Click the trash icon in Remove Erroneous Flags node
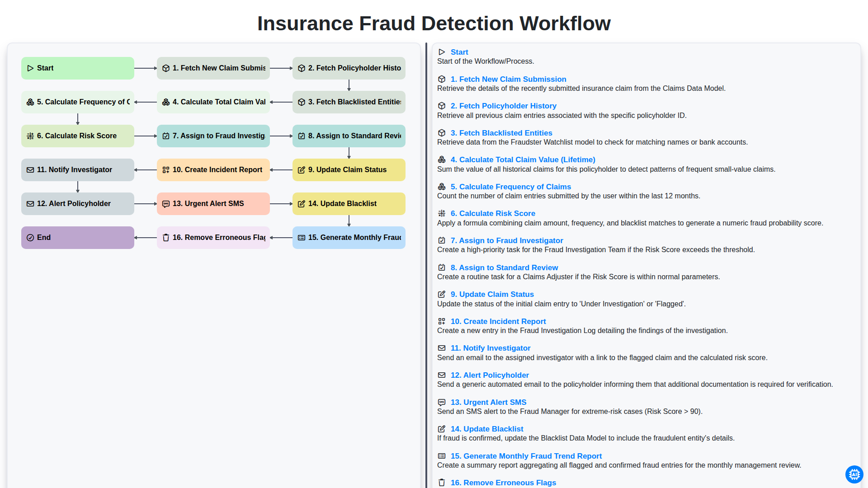This screenshot has height=488, width=868. [x=166, y=238]
